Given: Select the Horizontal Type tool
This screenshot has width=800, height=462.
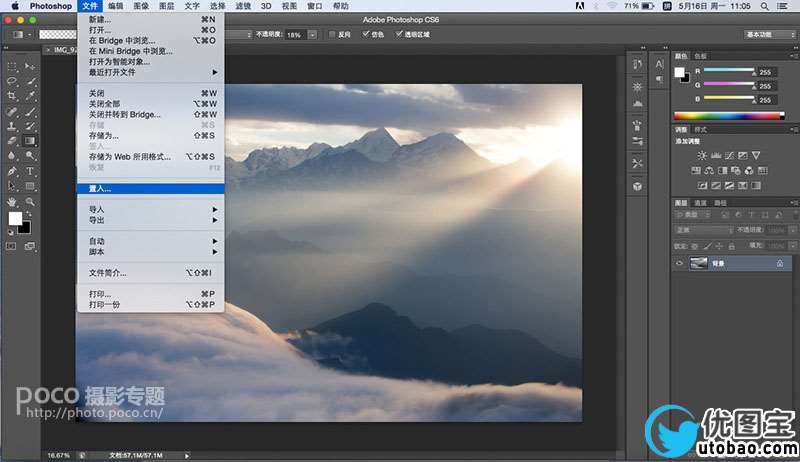Looking at the screenshot, I should click(30, 171).
